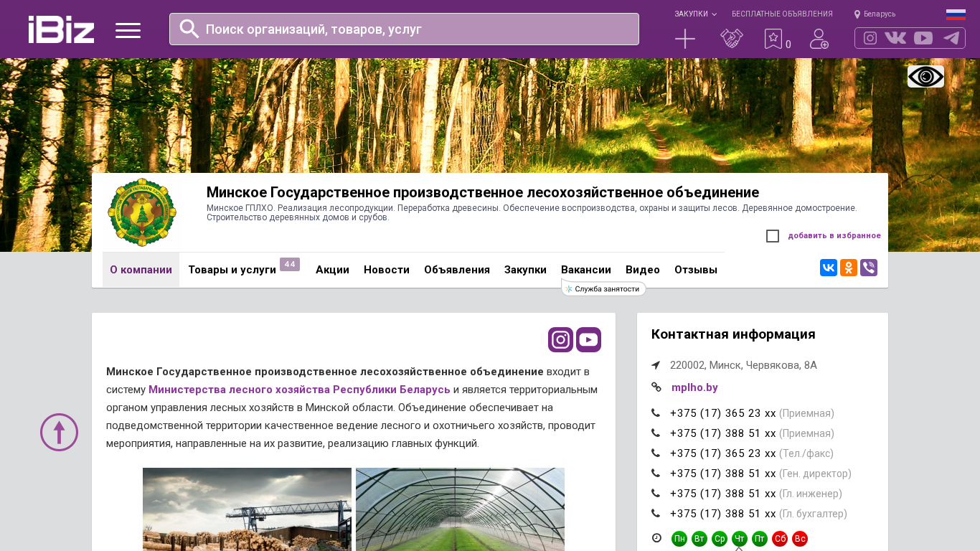The height and width of the screenshot is (551, 980).
Task: Click the company name heading
Action: (x=483, y=192)
